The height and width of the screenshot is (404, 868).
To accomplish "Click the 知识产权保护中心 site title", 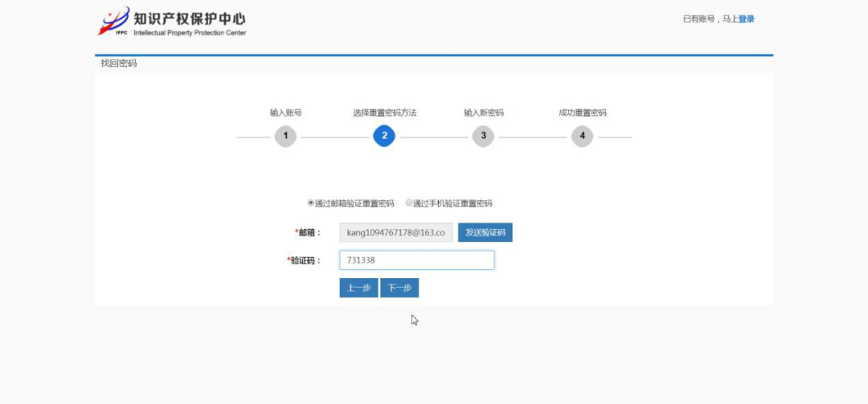I will [189, 18].
